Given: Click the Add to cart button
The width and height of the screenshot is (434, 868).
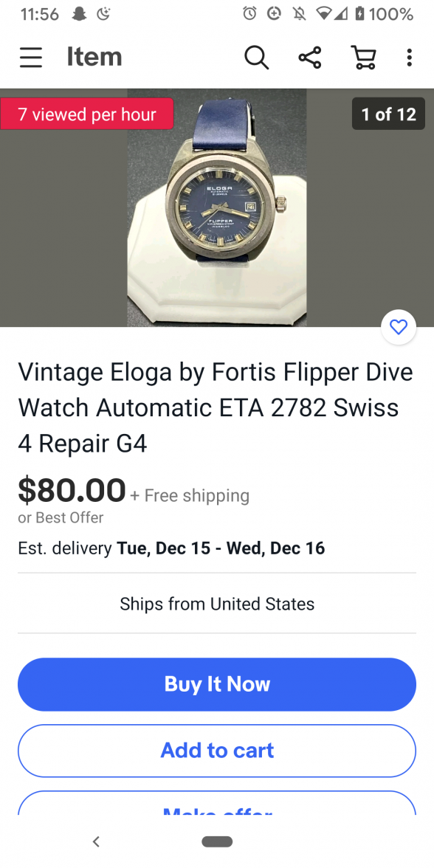Looking at the screenshot, I should click(x=217, y=751).
